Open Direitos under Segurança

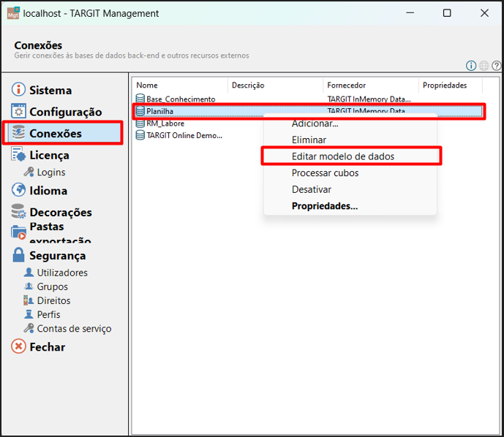(53, 300)
